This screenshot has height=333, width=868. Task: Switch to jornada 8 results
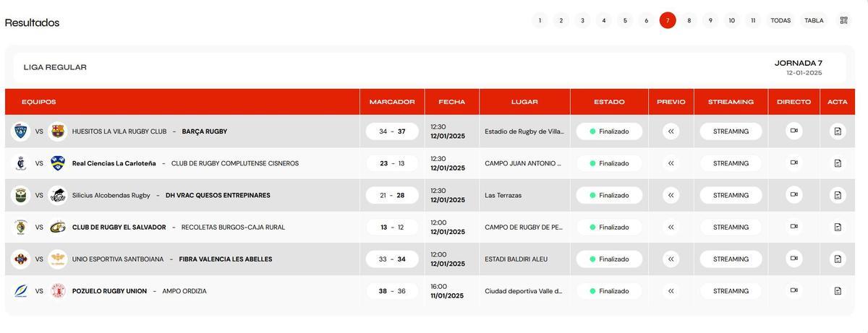pyautogui.click(x=689, y=20)
